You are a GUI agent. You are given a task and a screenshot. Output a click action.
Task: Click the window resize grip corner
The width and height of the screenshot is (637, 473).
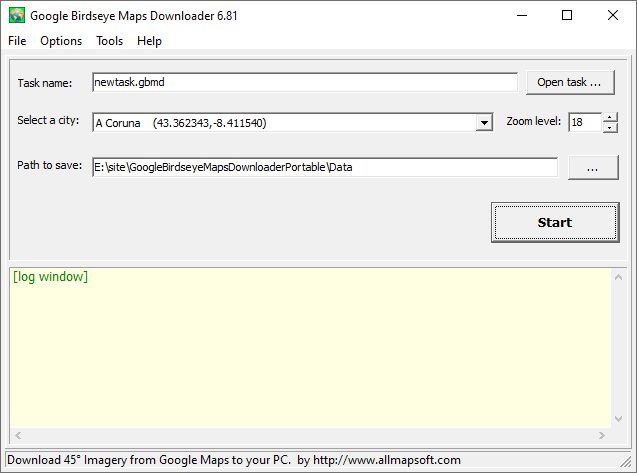coord(626,461)
